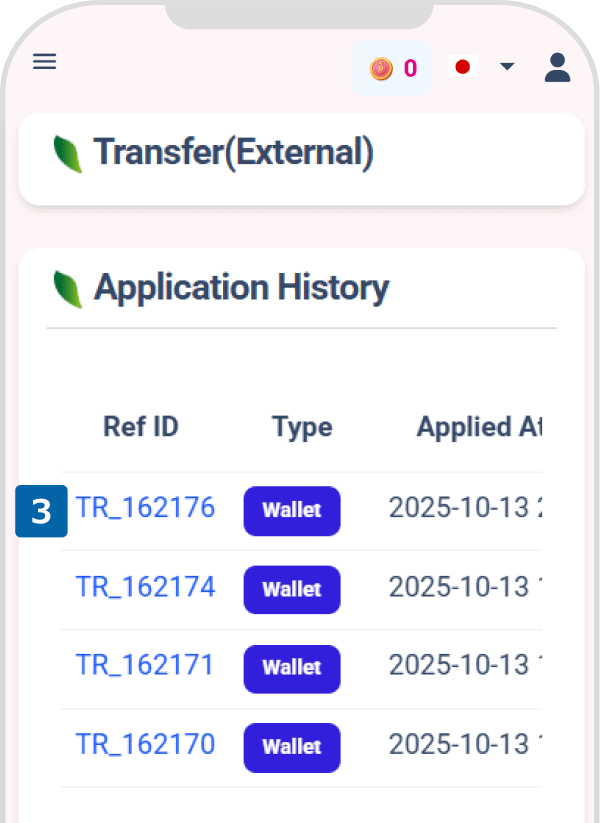Open transfer record TR_162171
600x823 pixels.
145,665
